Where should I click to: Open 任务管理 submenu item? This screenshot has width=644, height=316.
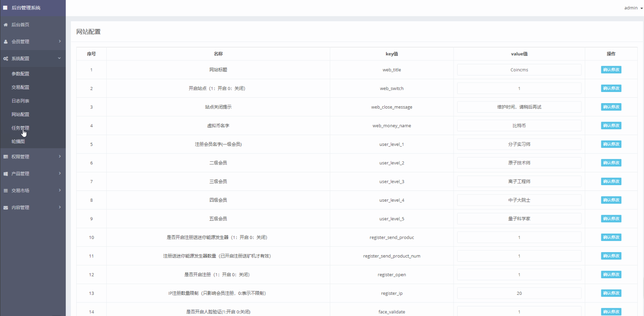click(x=20, y=128)
